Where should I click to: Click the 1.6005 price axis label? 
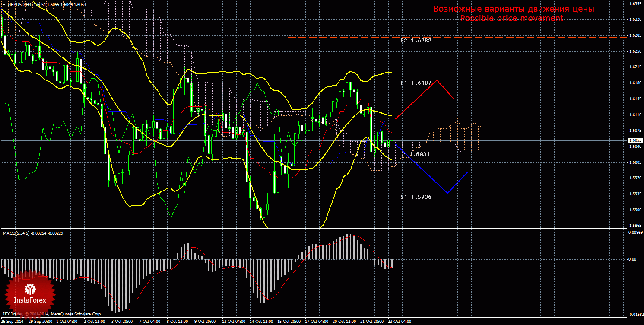point(635,162)
